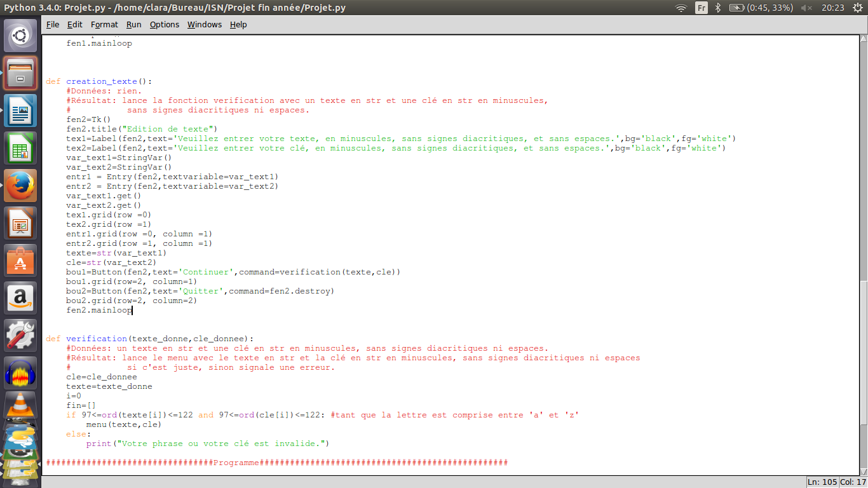The height and width of the screenshot is (488, 868).
Task: Click the line 'fen2.title("Edition de texte")'
Action: pyautogui.click(x=142, y=129)
